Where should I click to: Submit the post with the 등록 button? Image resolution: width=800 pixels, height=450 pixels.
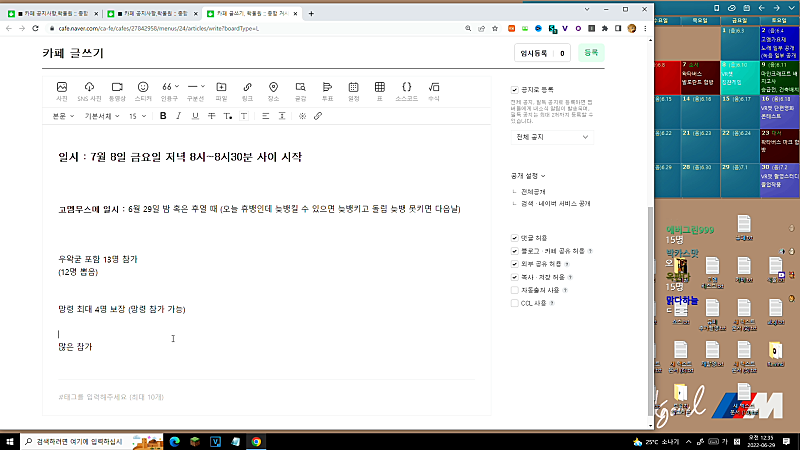[591, 53]
